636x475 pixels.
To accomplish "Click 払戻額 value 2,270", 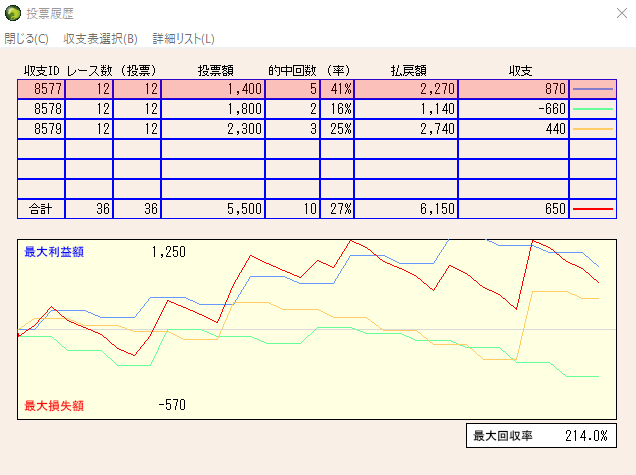I will 437,89.
